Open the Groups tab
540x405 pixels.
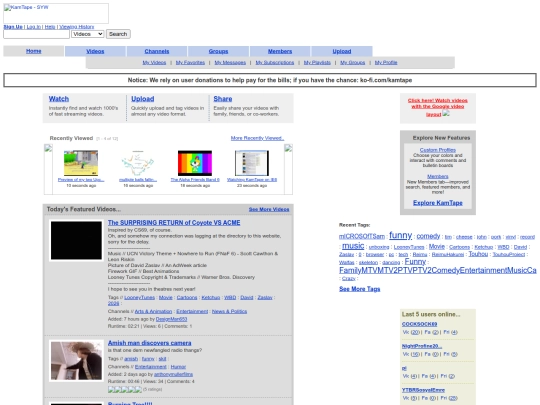[218, 51]
